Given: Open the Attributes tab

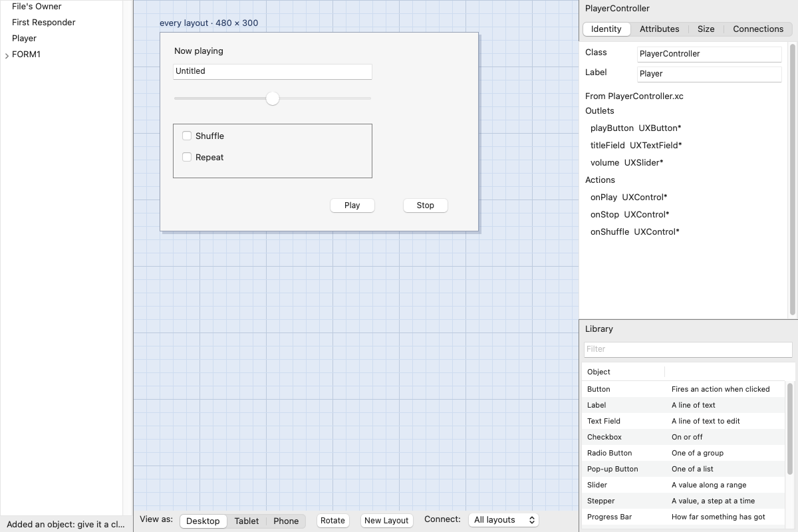Looking at the screenshot, I should 660,29.
